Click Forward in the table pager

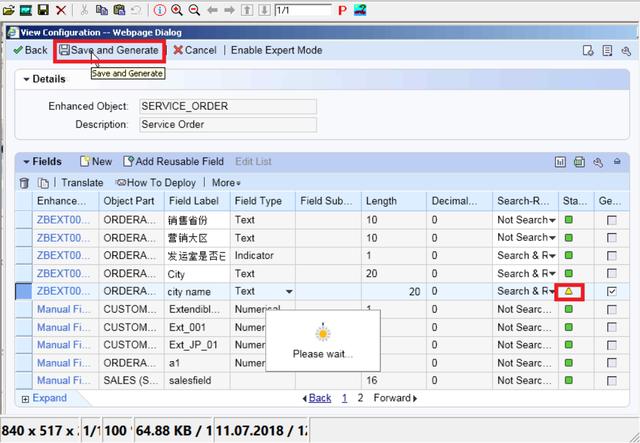click(395, 398)
